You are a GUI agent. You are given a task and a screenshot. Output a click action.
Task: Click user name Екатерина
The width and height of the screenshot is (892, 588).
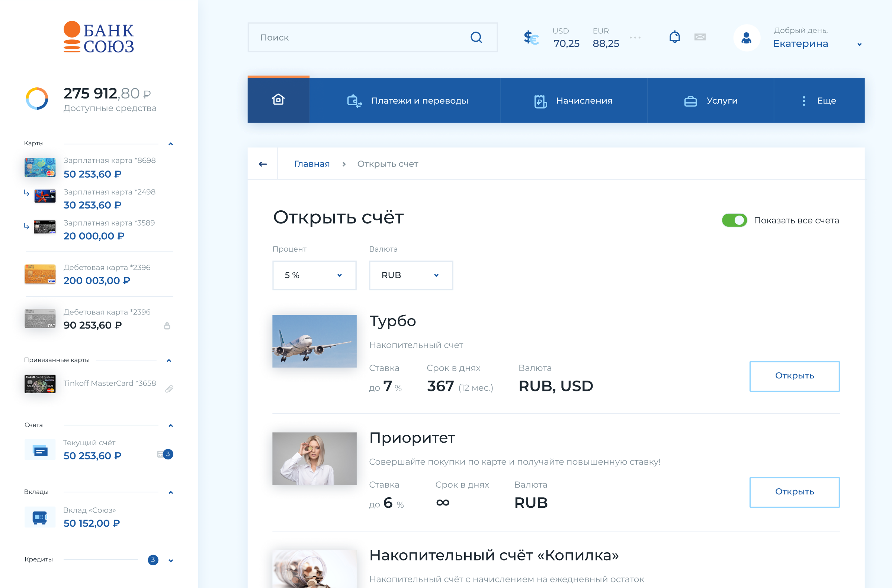[800, 44]
